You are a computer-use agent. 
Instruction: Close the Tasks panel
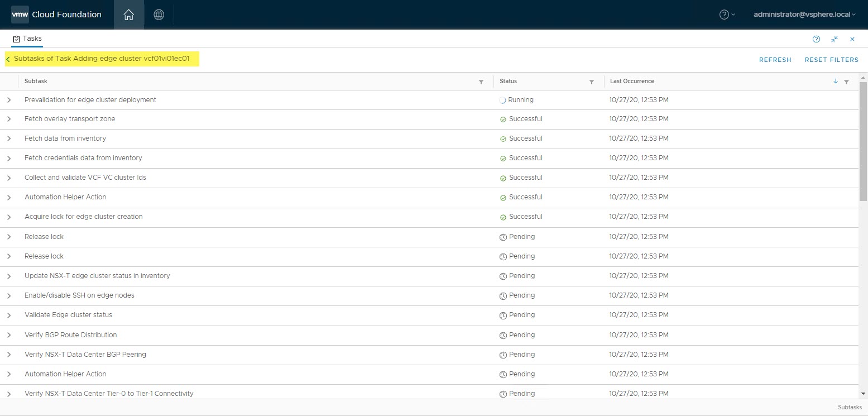(852, 39)
